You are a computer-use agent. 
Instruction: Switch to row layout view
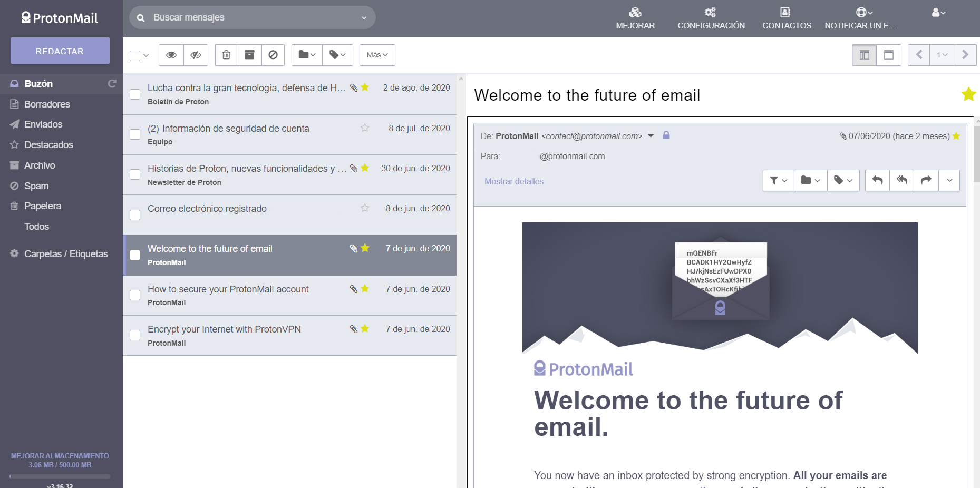[889, 55]
